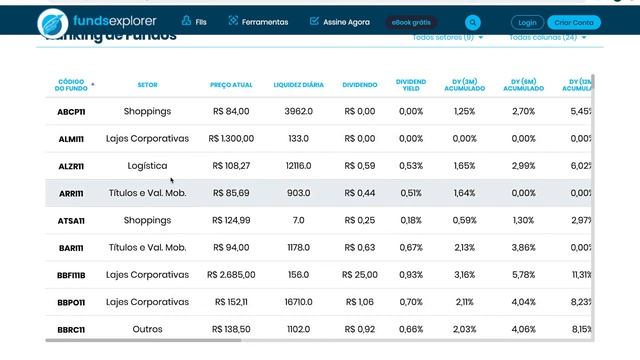The image size is (640, 360).
Task: Open fund ARRI11
Action: 71,193
